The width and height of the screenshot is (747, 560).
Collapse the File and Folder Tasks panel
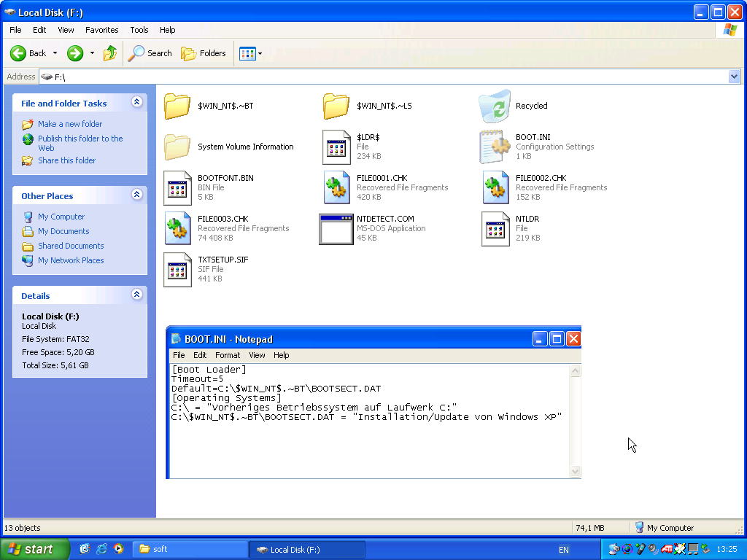[x=136, y=102]
